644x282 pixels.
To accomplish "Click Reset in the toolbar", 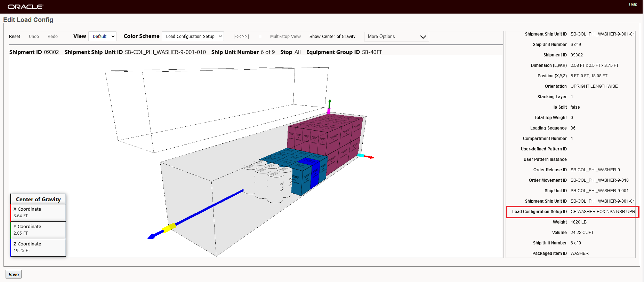I will [x=15, y=37].
